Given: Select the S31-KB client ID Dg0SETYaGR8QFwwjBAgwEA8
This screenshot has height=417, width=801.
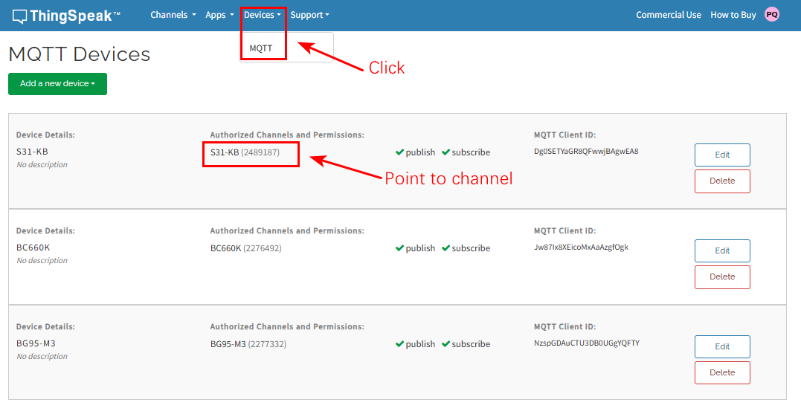Looking at the screenshot, I should (586, 151).
